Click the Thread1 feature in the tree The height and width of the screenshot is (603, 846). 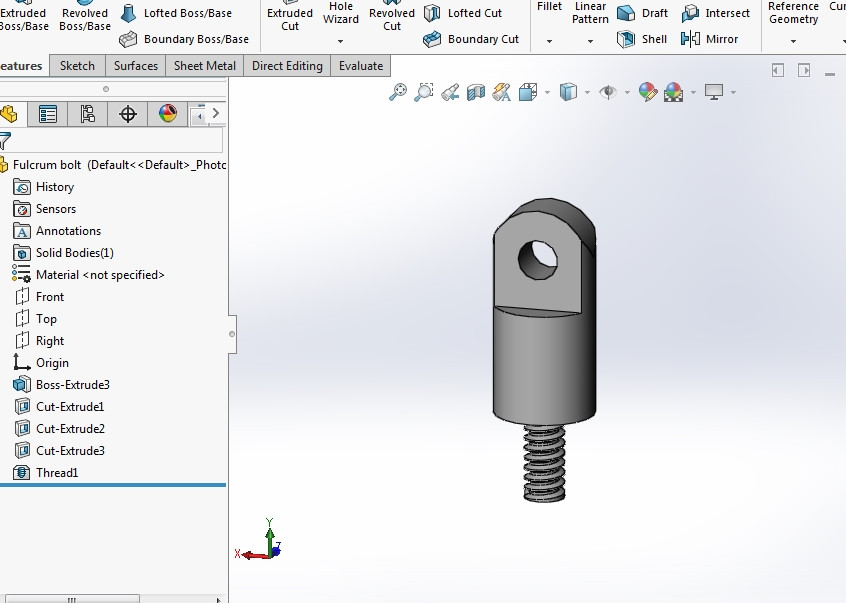[x=57, y=472]
